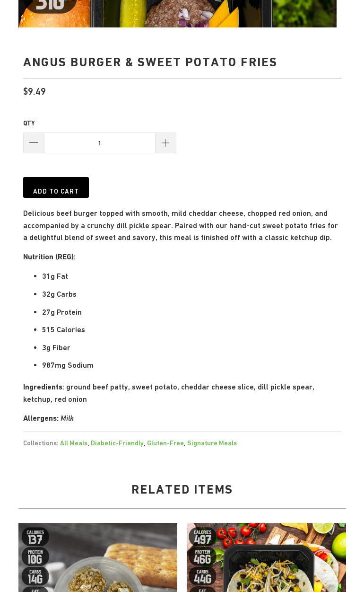Click the Protein 46G badge
Viewport: 364px width, 592px height.
203,557
